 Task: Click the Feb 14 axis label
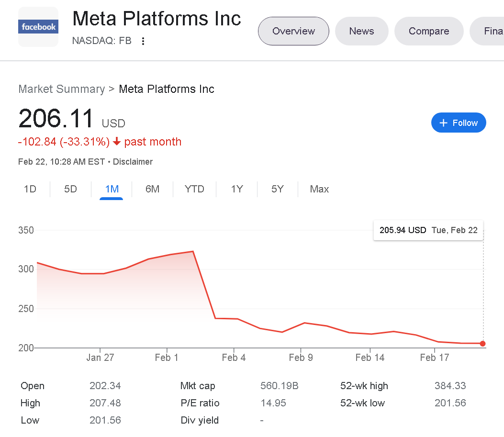pos(370,358)
